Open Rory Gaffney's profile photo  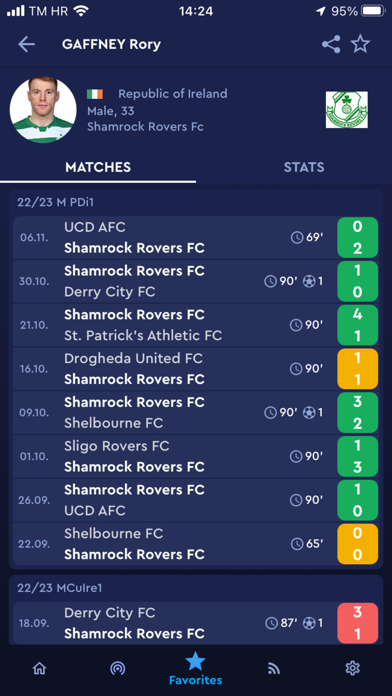coord(43,110)
